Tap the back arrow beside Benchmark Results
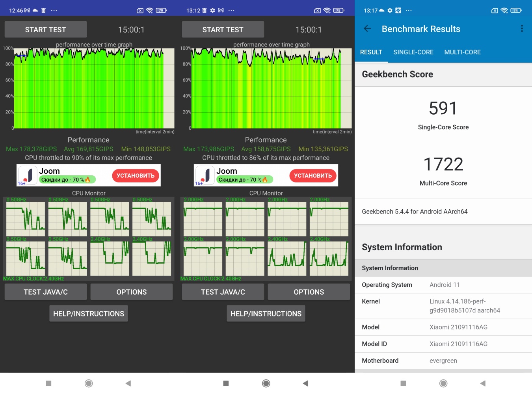The image size is (532, 394). click(367, 29)
